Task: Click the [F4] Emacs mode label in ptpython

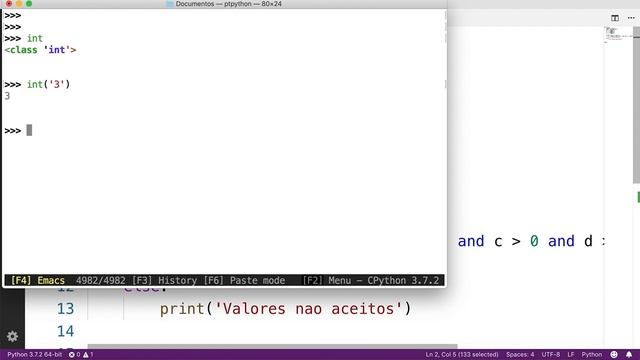Action: click(38, 280)
